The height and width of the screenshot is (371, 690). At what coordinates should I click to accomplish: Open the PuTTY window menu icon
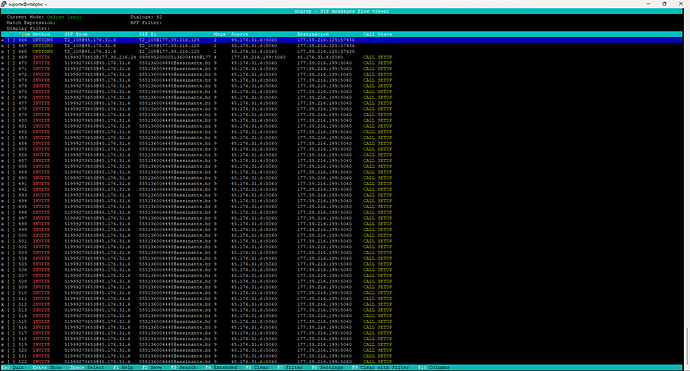point(4,4)
